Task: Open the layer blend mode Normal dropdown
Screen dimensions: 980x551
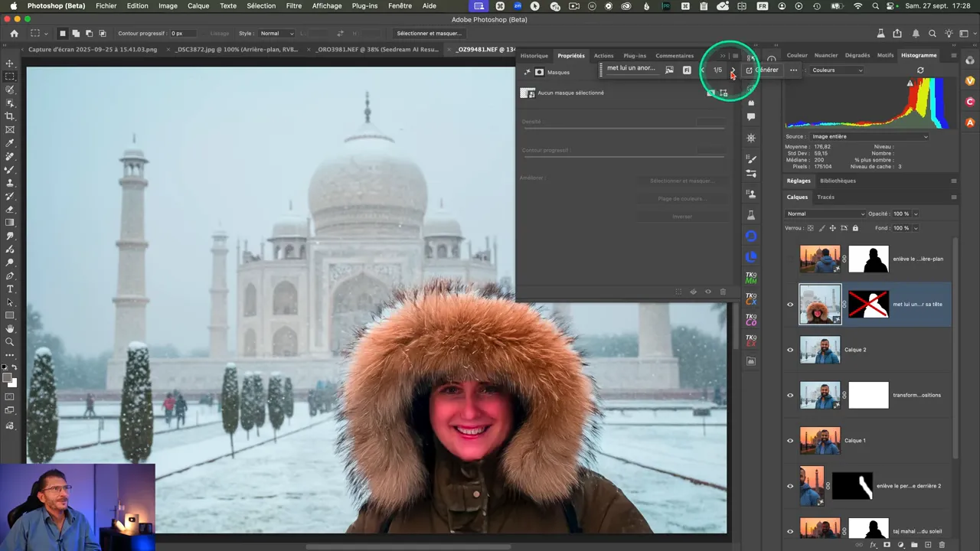Action: 825,214
